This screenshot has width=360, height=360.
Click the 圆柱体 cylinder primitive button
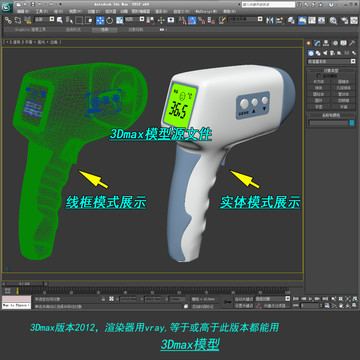319,94
